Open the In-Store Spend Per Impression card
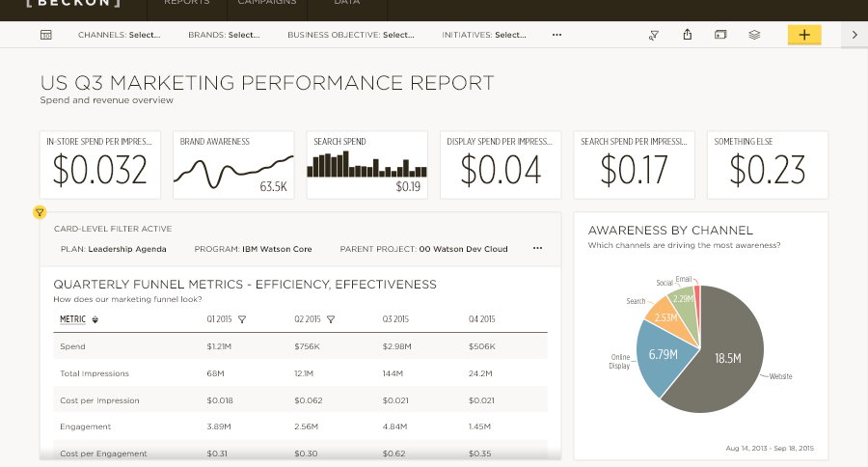This screenshot has width=868, height=467. point(100,165)
